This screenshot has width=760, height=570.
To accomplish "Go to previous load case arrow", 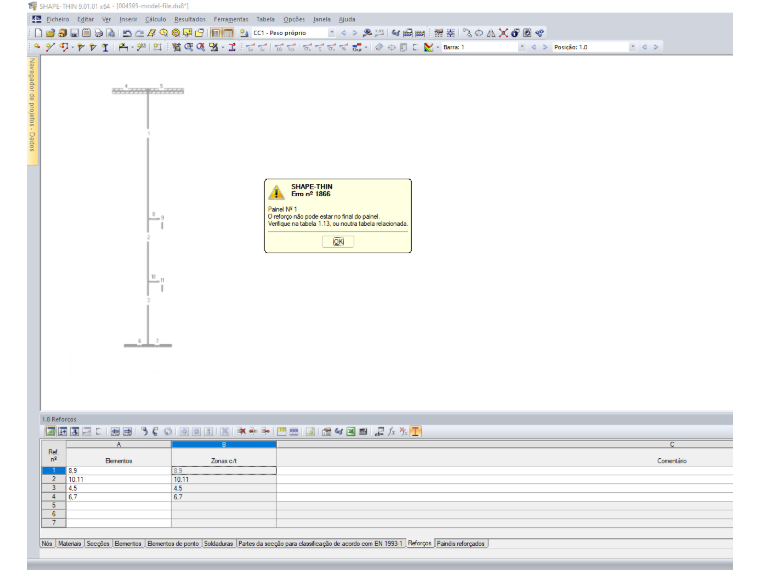I will click(x=344, y=33).
